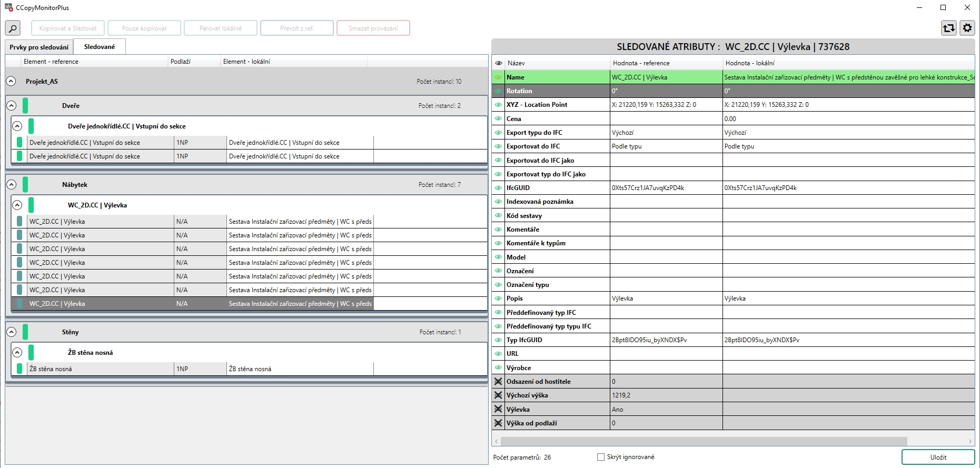The image size is (980, 468).
Task: Switch to Prvky pro sledování tab
Action: coord(39,47)
